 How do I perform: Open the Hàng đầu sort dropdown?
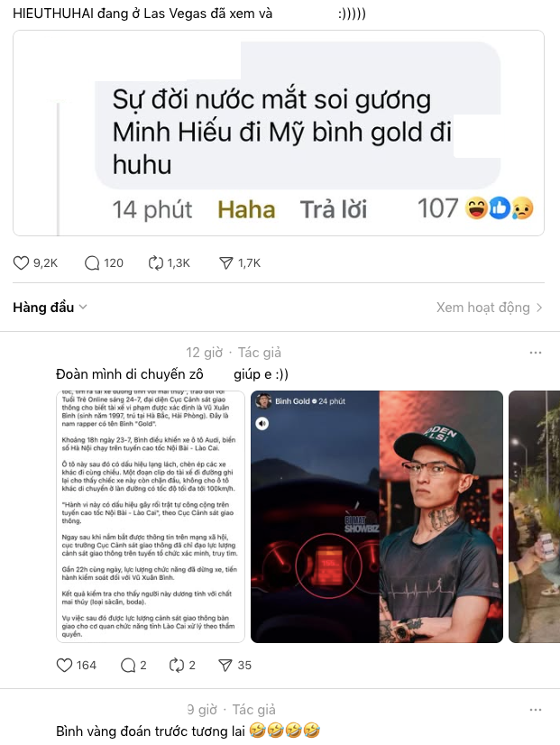click(50, 308)
